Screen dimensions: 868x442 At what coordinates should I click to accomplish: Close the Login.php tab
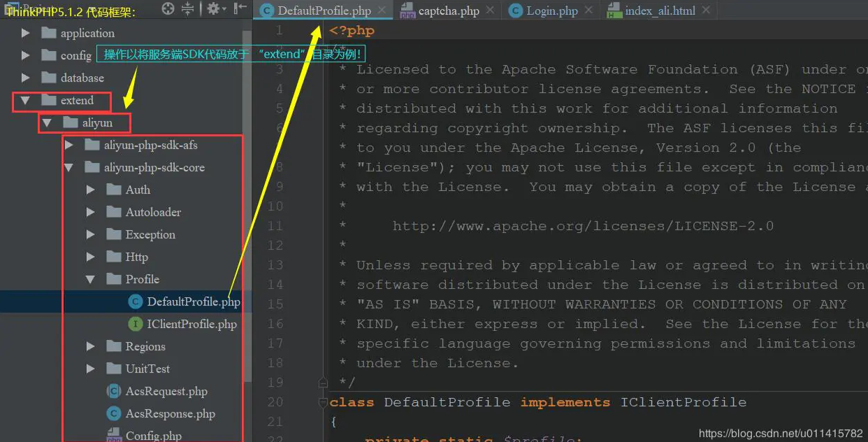pyautogui.click(x=589, y=10)
